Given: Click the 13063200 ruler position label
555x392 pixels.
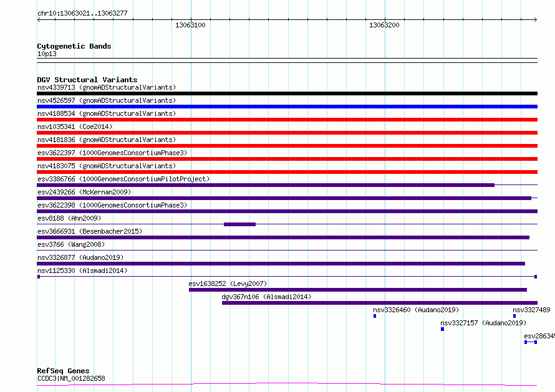Looking at the screenshot, I should point(384,25).
